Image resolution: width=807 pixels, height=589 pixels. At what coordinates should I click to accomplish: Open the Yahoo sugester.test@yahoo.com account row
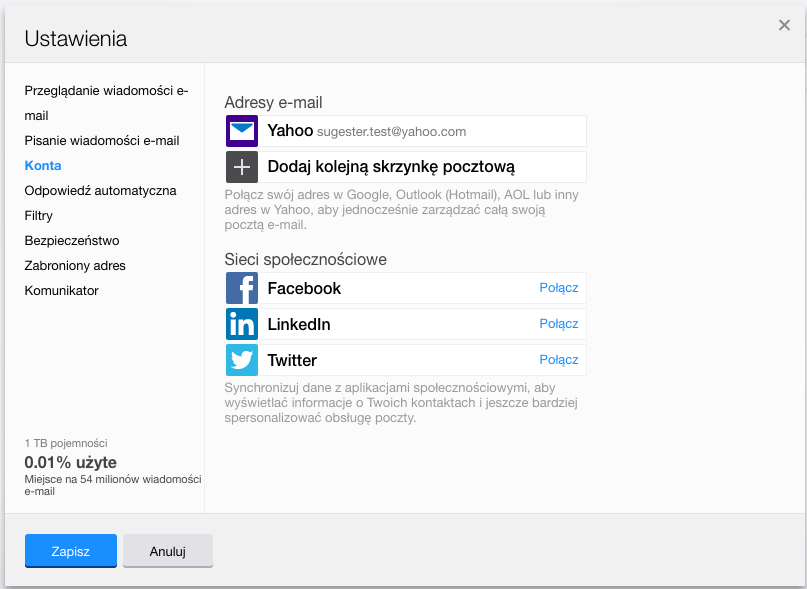click(406, 131)
